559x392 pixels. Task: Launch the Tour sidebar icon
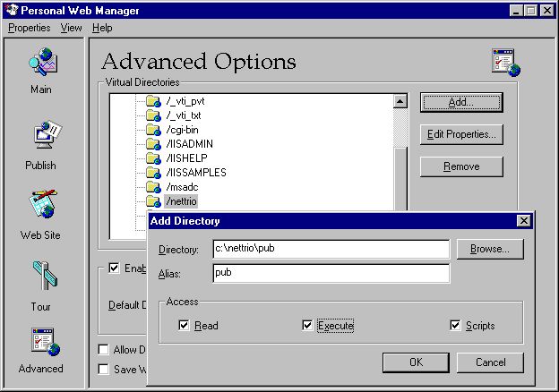41,278
